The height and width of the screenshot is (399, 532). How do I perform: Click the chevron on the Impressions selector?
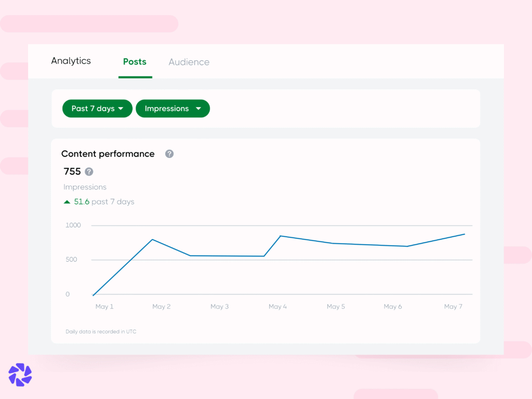pyautogui.click(x=199, y=109)
